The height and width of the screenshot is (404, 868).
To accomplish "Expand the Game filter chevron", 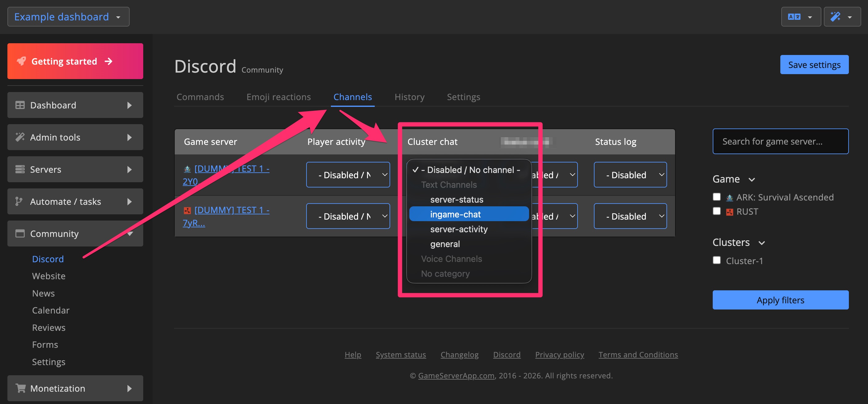I will 752,179.
